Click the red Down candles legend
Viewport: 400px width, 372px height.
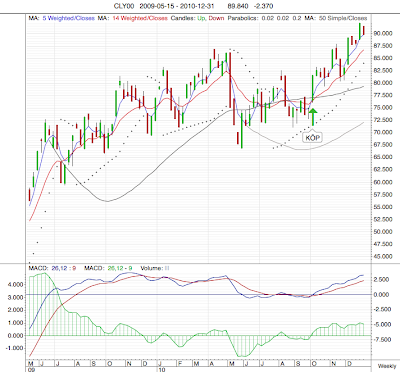(216, 18)
